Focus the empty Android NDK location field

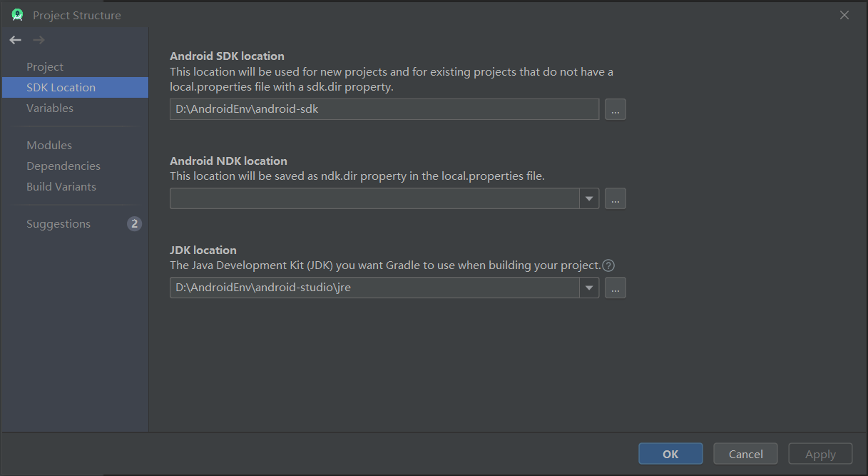coord(374,198)
